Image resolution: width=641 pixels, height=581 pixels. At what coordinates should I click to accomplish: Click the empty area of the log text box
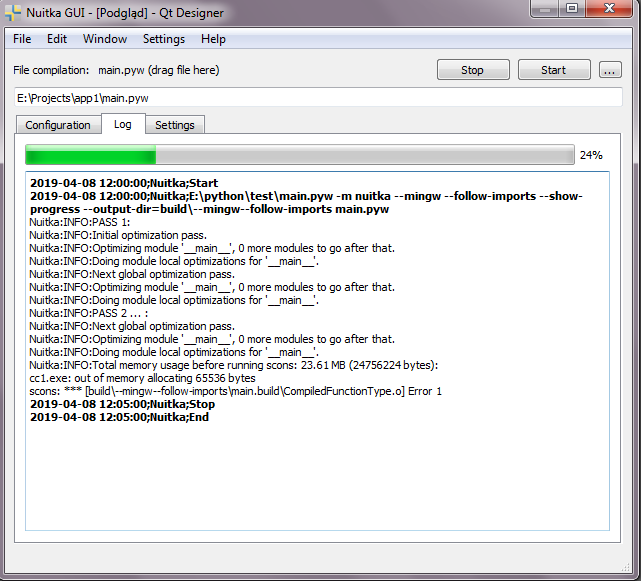(317, 478)
